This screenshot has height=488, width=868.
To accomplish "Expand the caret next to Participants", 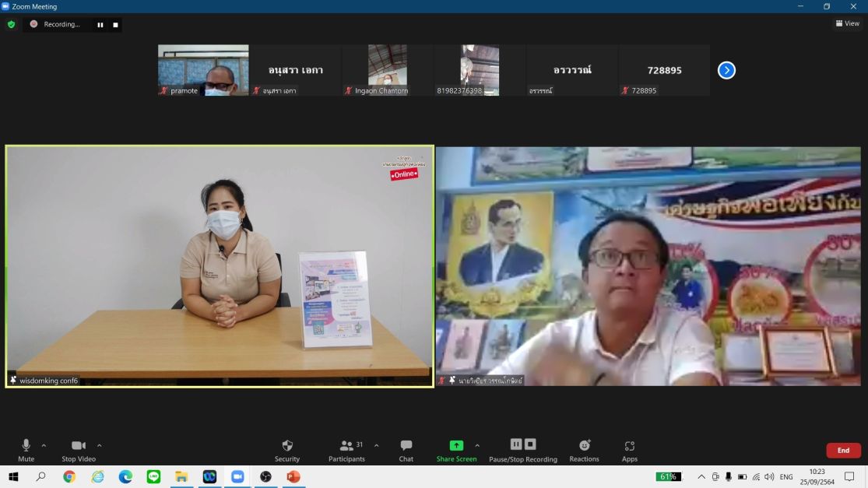I will pyautogui.click(x=377, y=445).
